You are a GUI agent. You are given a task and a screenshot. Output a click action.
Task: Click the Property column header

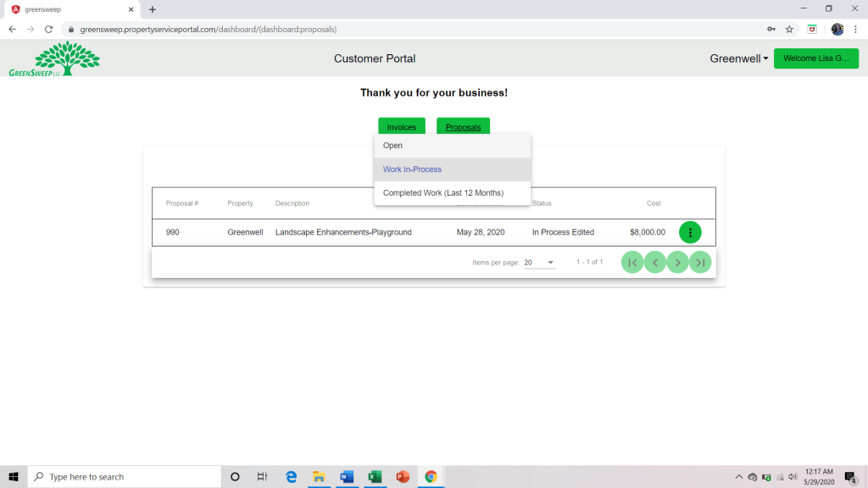coord(240,203)
